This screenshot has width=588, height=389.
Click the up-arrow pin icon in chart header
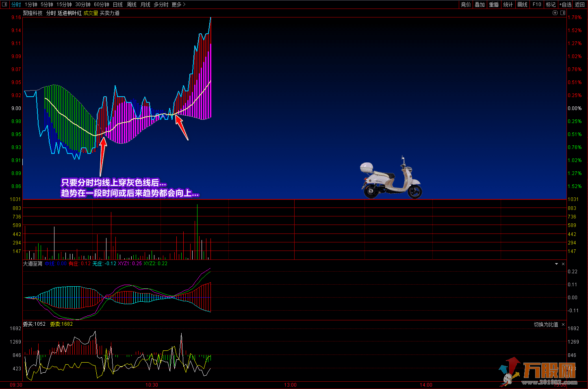coord(555,13)
